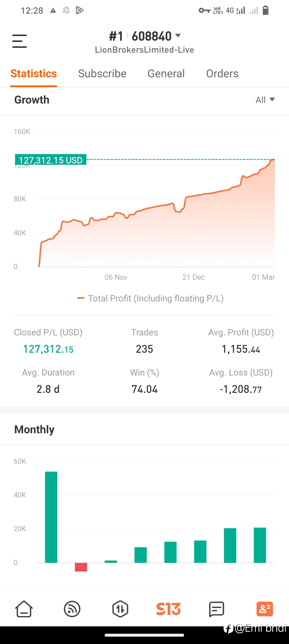
Task: Switch to the Subscribe tab
Action: pos(102,74)
